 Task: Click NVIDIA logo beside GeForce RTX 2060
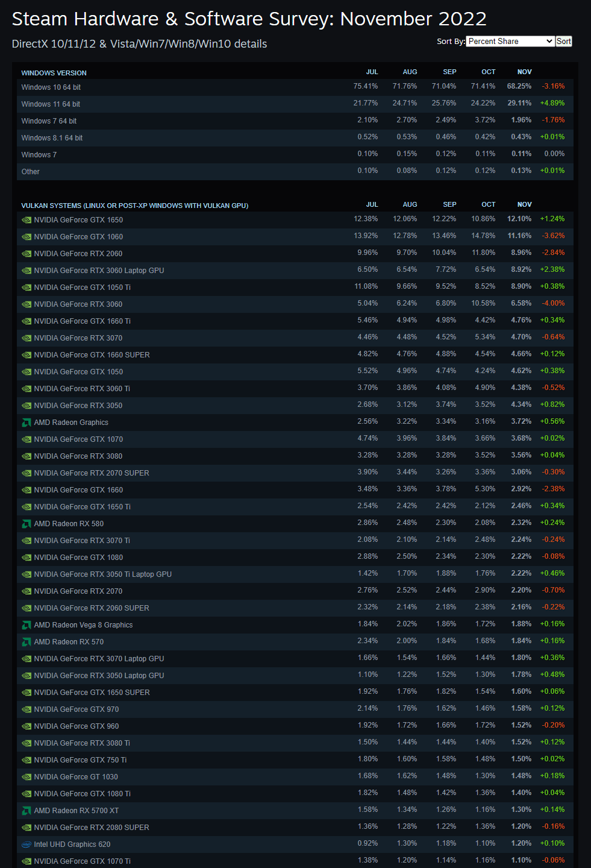click(27, 254)
